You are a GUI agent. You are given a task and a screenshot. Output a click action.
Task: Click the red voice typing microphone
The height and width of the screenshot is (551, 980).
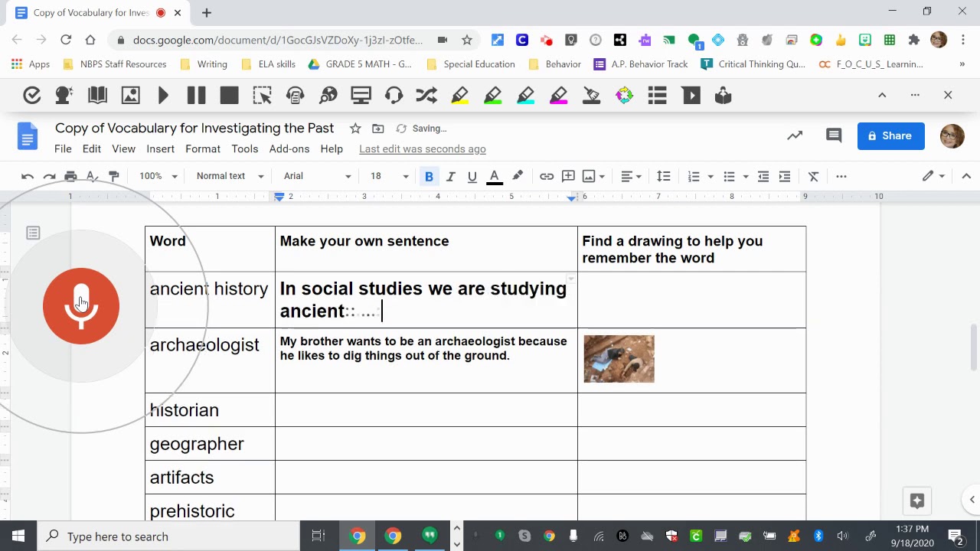click(81, 305)
